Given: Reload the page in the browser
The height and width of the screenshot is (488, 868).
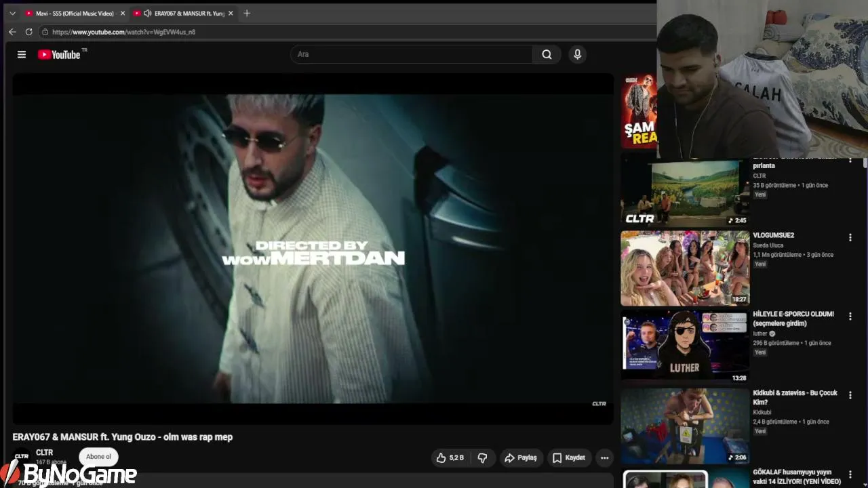Looking at the screenshot, I should coord(28,32).
